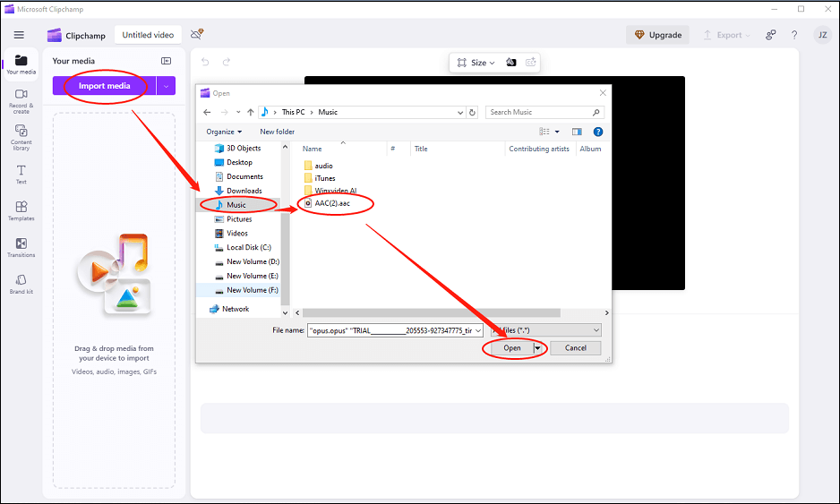The height and width of the screenshot is (504, 840).
Task: Open the Text tool panel
Action: pyautogui.click(x=21, y=175)
